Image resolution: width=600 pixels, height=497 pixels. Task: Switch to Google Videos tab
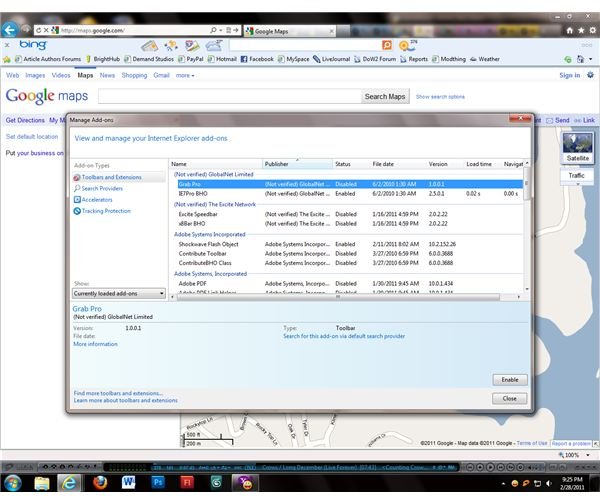pyautogui.click(x=61, y=75)
